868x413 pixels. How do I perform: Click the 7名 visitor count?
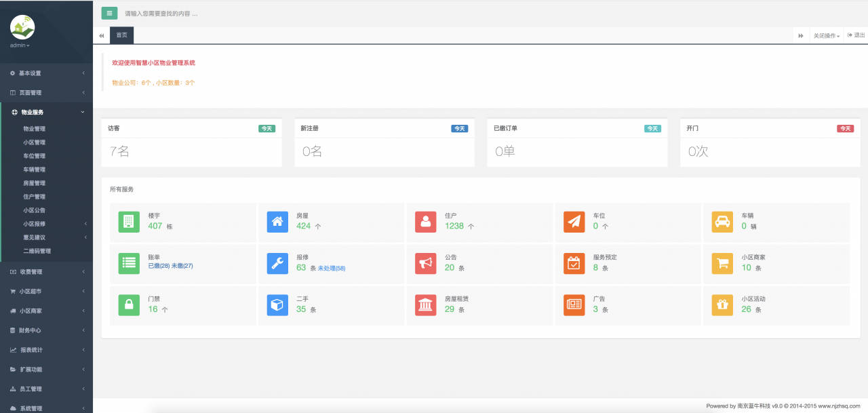119,152
